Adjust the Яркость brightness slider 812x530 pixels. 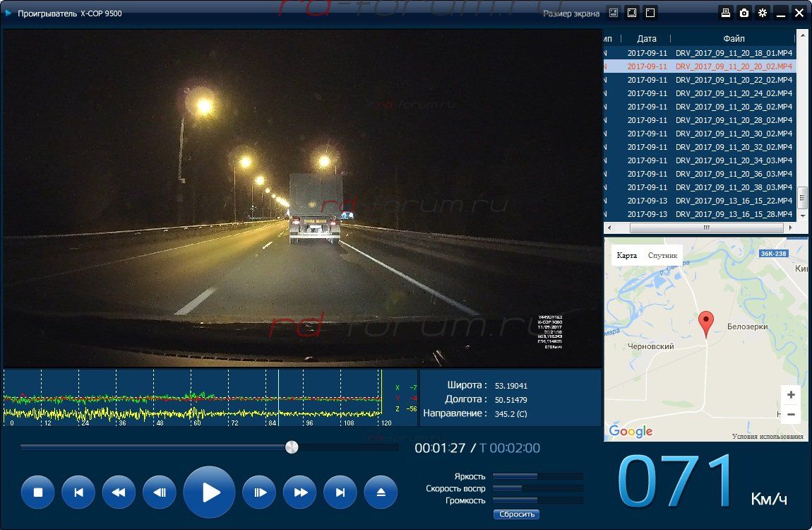click(537, 476)
